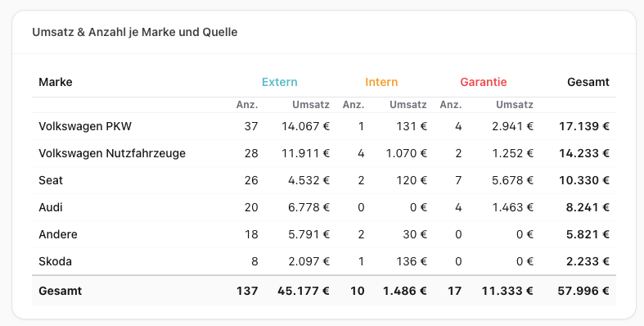Click the total '2.233 €'
The image size is (644, 326).
coord(588,261)
